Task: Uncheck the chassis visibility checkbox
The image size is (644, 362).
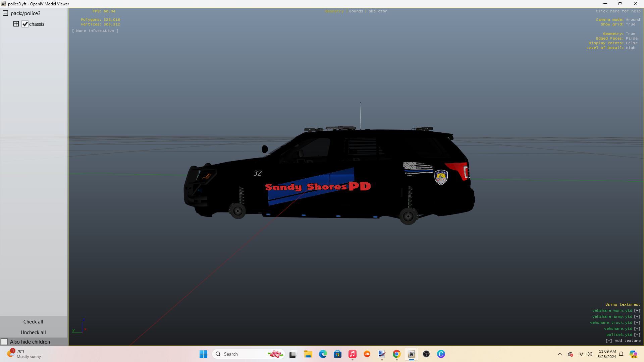Action: [x=25, y=24]
